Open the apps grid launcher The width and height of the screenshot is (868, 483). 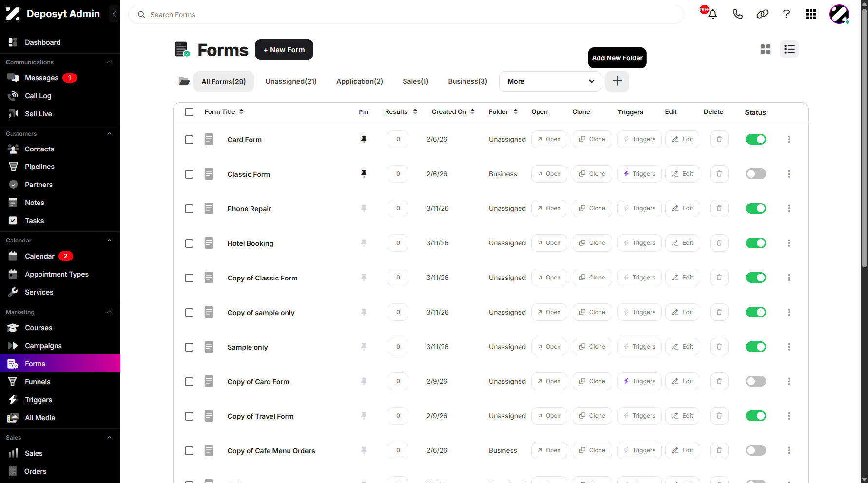click(811, 14)
